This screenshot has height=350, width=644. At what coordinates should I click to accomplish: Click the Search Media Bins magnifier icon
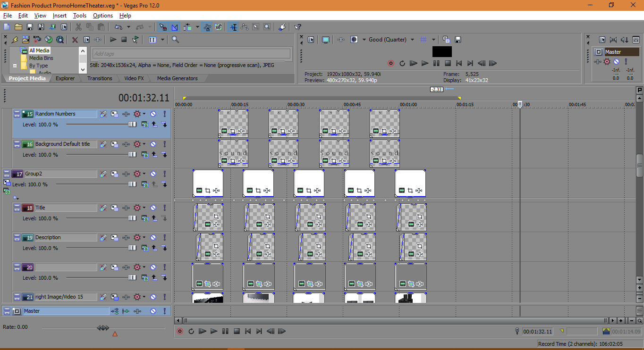pyautogui.click(x=175, y=40)
